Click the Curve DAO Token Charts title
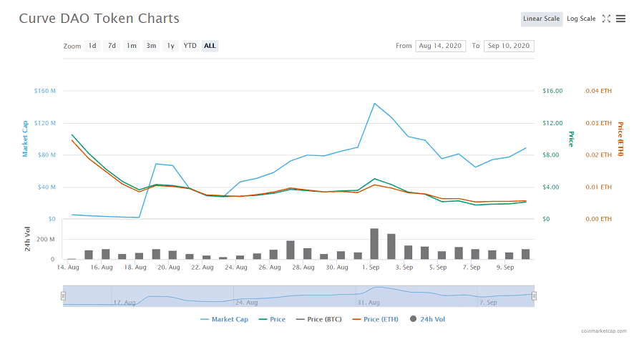 point(99,19)
